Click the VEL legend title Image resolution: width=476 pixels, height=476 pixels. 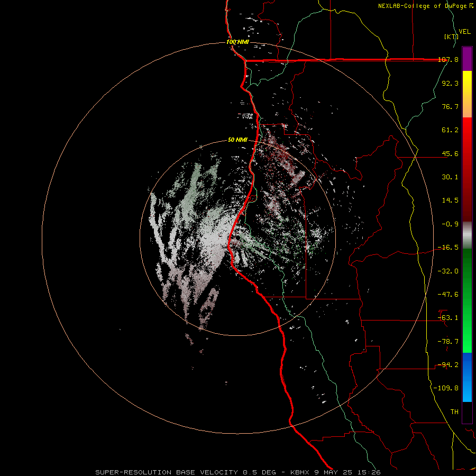coord(464,31)
